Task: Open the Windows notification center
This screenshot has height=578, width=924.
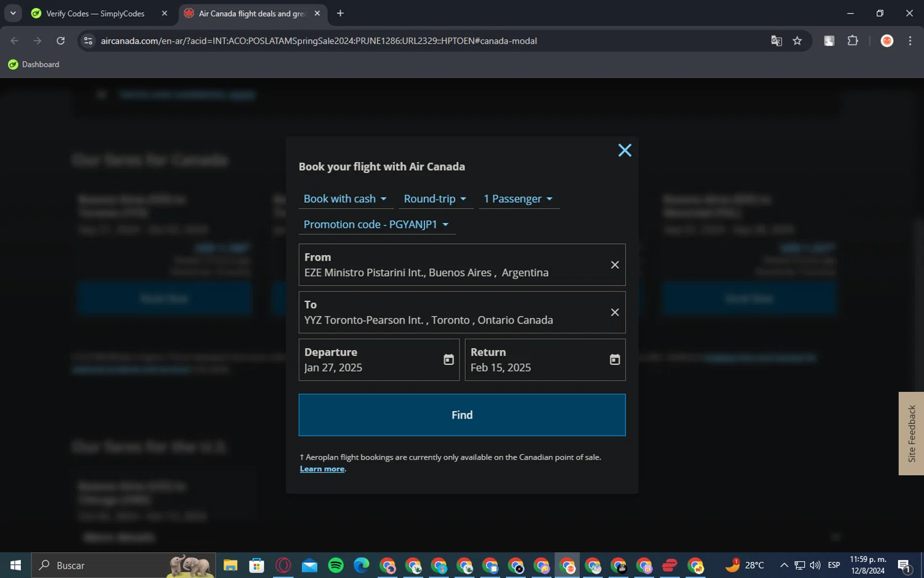Action: tap(905, 566)
